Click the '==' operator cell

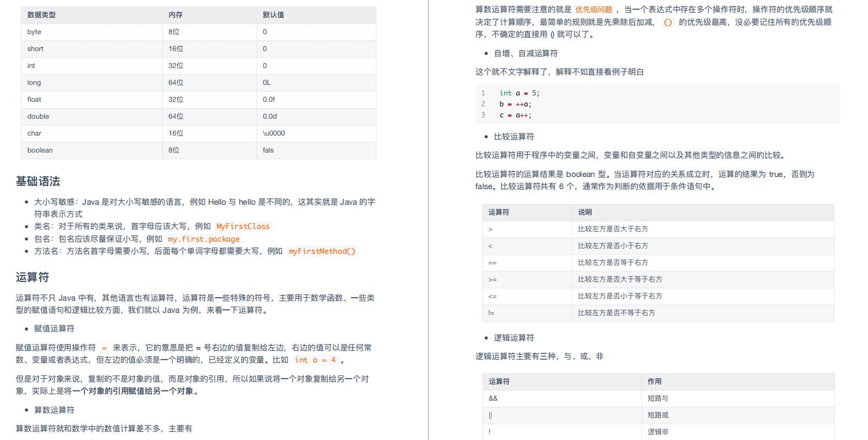click(x=527, y=262)
